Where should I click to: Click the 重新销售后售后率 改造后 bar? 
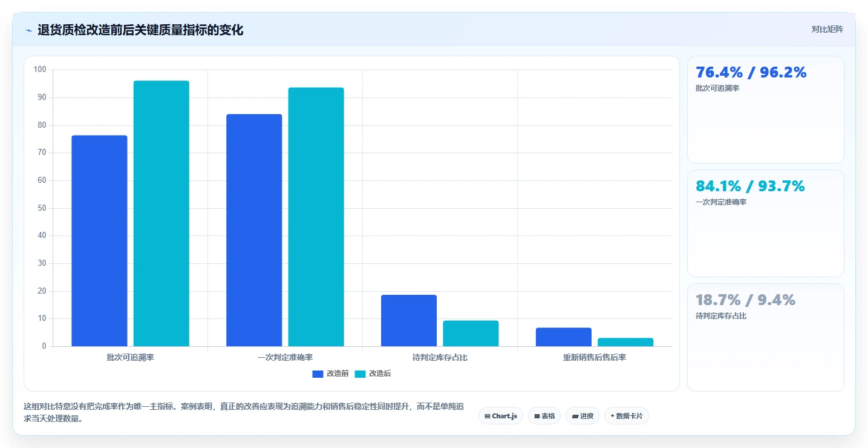pos(625,342)
